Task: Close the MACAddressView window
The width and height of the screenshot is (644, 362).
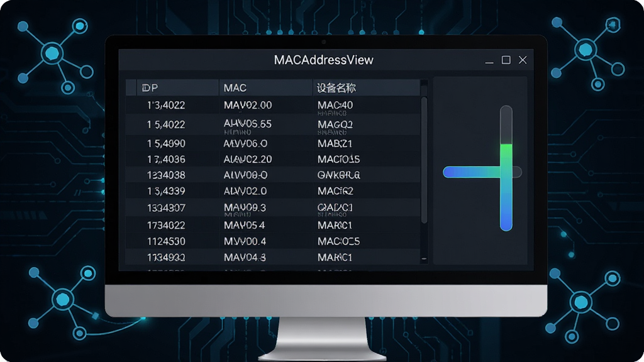Action: tap(523, 60)
